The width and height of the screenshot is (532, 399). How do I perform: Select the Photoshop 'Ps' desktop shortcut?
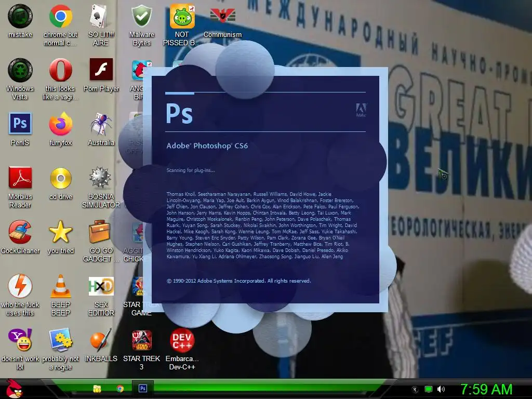(x=20, y=124)
